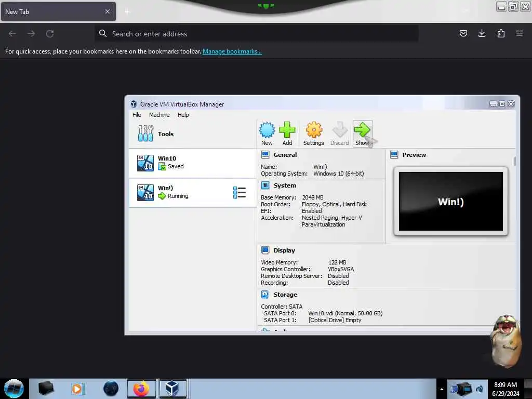Image resolution: width=532 pixels, height=399 pixels.
Task: Select the New Tab browser tab
Action: tap(58, 11)
